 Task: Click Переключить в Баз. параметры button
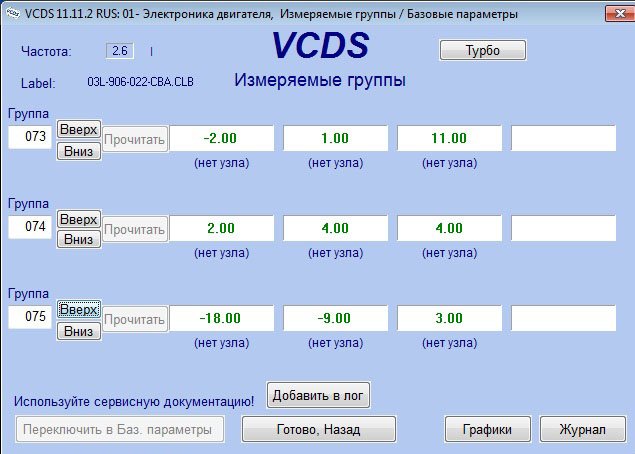pyautogui.click(x=120, y=429)
